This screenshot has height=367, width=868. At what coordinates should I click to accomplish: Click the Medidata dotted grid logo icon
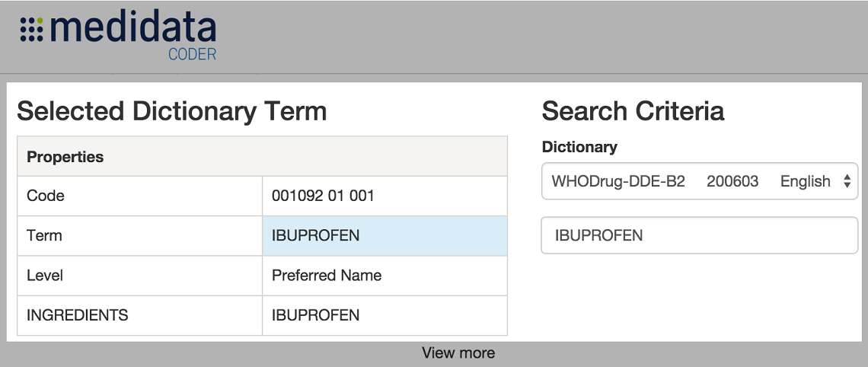(31, 29)
